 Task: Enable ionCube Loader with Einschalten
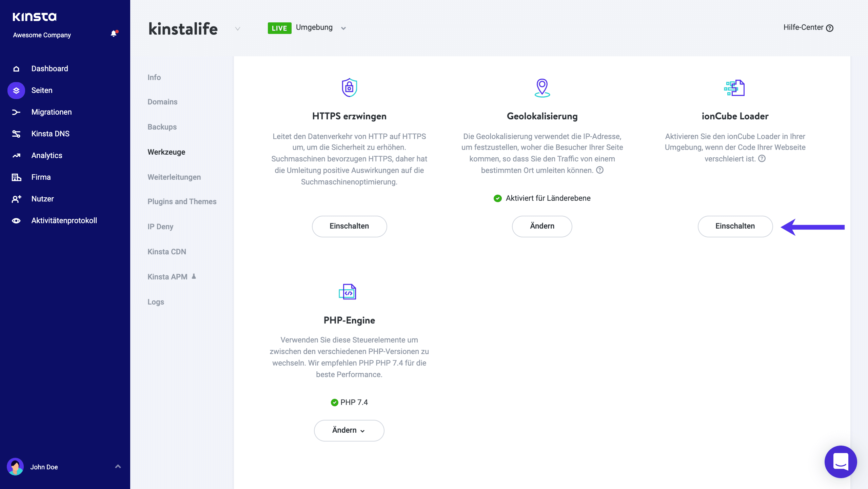(x=735, y=226)
